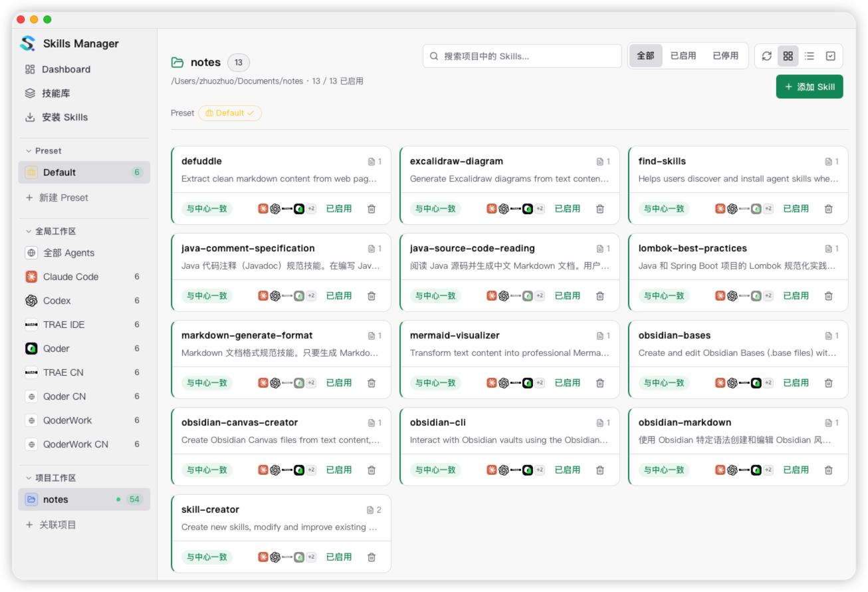Click the notes project folder icon in header

point(177,63)
